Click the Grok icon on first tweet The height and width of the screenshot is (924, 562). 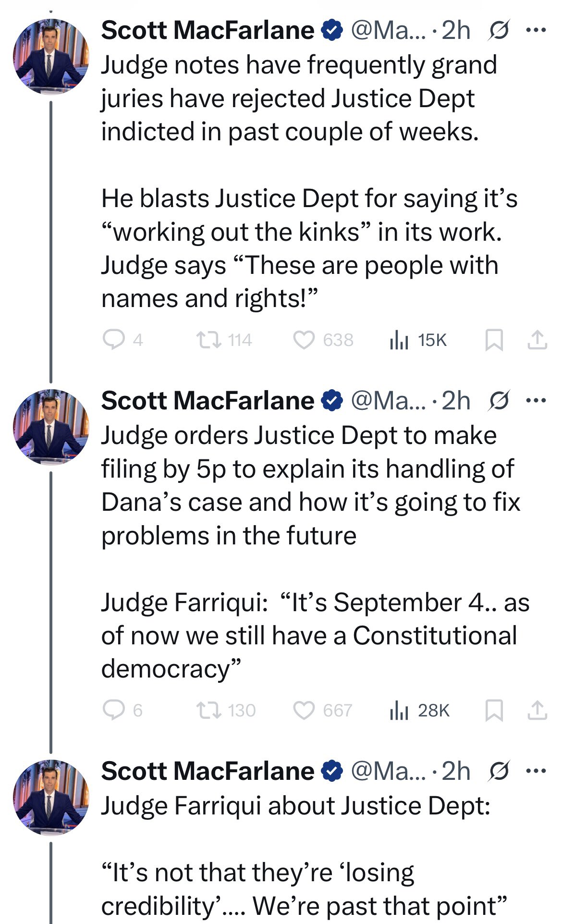coord(499,31)
